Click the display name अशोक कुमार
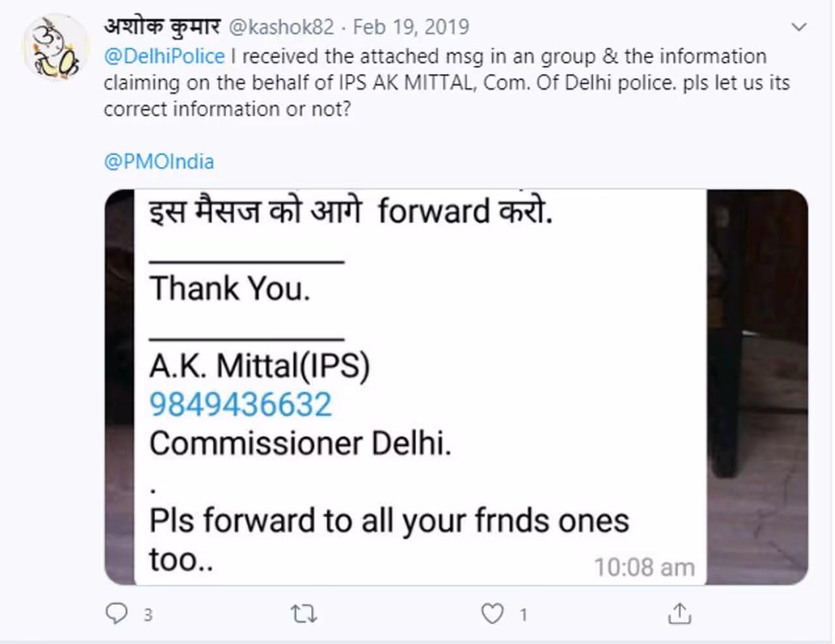 [162, 27]
